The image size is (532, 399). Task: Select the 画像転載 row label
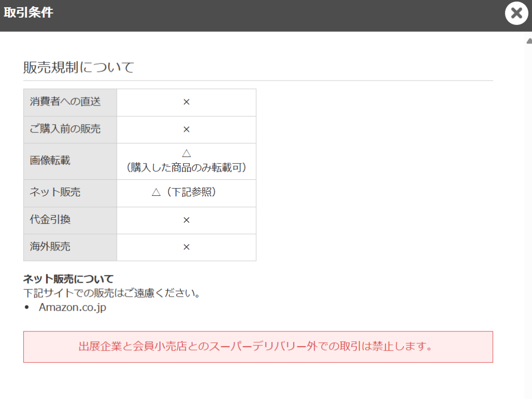pyautogui.click(x=50, y=161)
